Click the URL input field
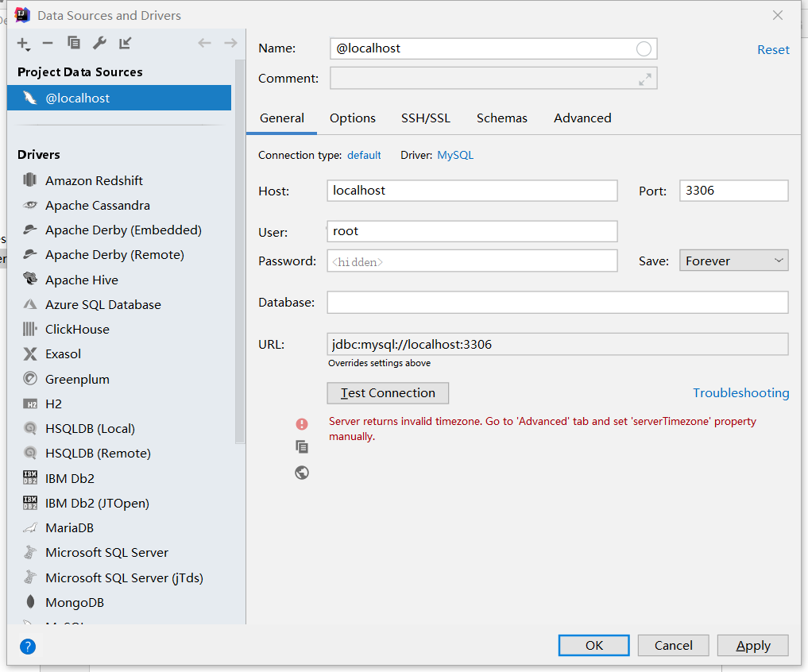 [558, 344]
